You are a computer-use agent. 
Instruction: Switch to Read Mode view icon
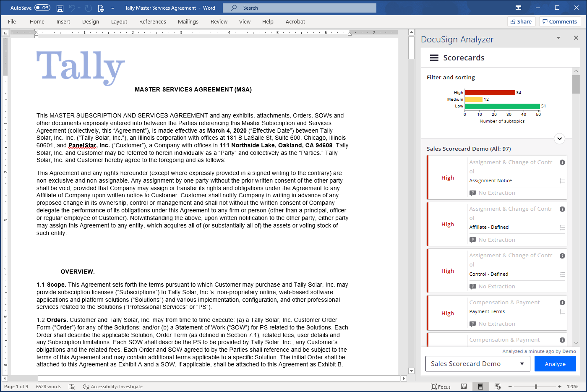[464, 387]
